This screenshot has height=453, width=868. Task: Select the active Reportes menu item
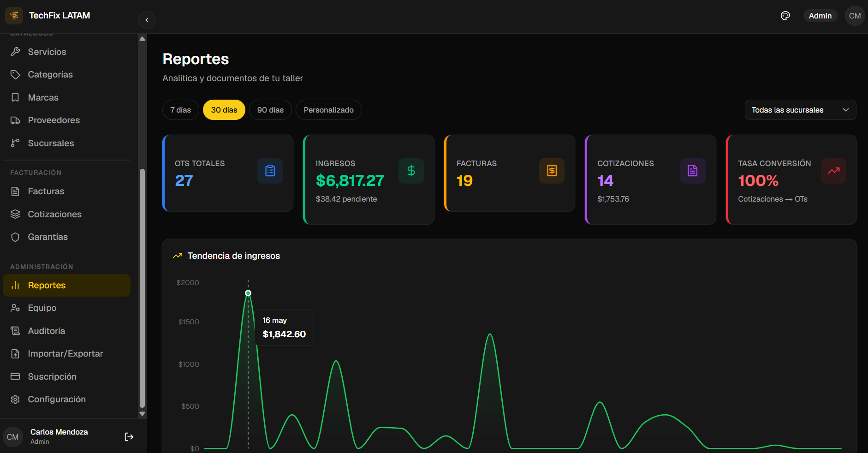(x=66, y=285)
